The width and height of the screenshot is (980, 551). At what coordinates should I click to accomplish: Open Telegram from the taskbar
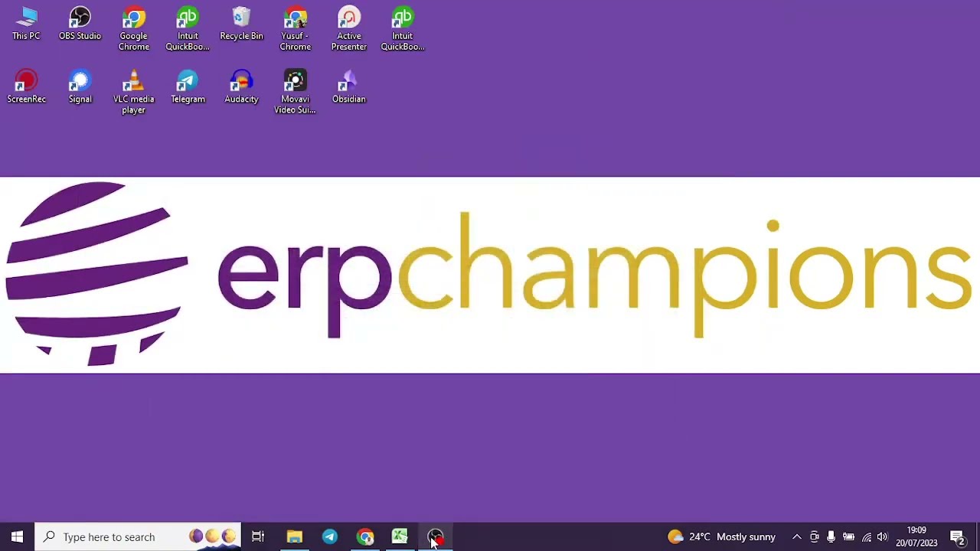329,536
